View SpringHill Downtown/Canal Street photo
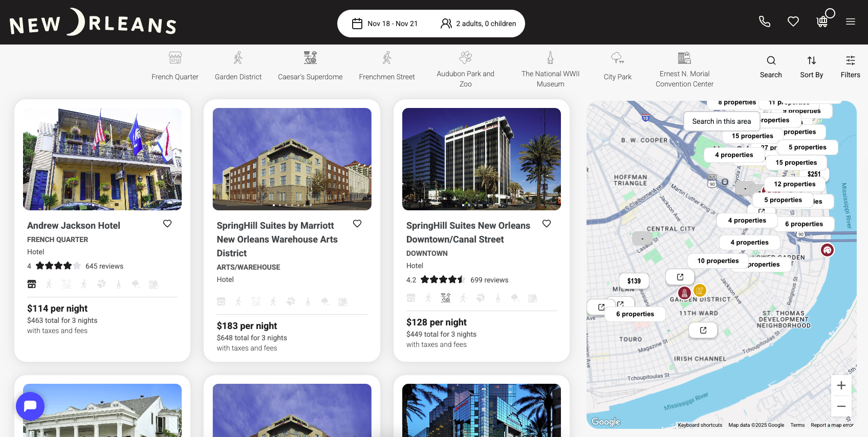The width and height of the screenshot is (868, 437). (482, 159)
